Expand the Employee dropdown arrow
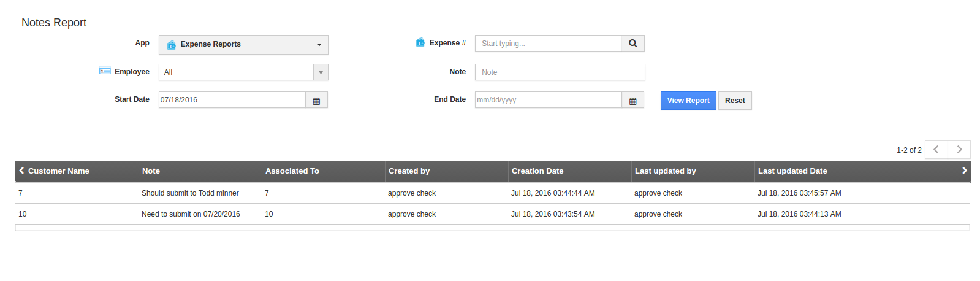Viewport: 980px width, 281px height. tap(321, 72)
